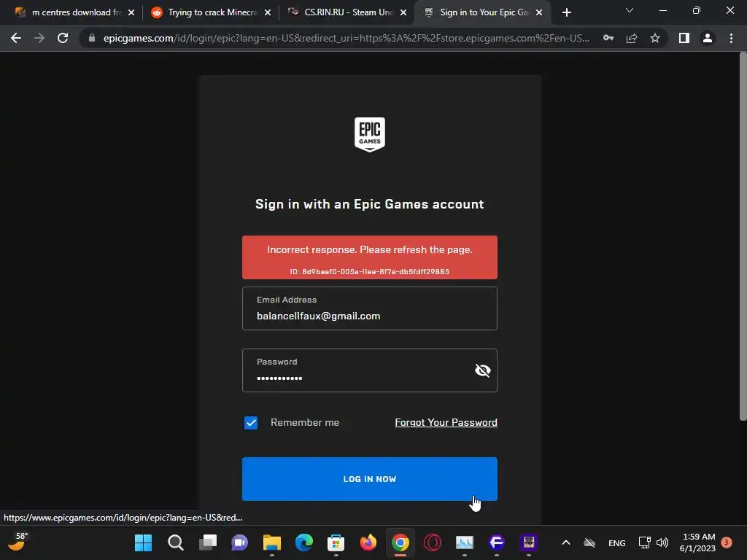Image resolution: width=747 pixels, height=560 pixels.
Task: Toggle password visibility eye icon
Action: (x=483, y=370)
